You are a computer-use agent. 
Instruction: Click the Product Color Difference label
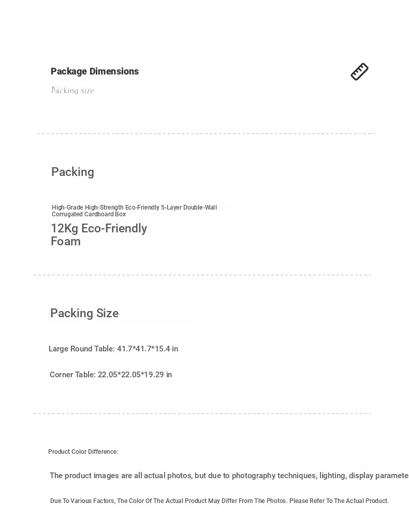point(83,452)
